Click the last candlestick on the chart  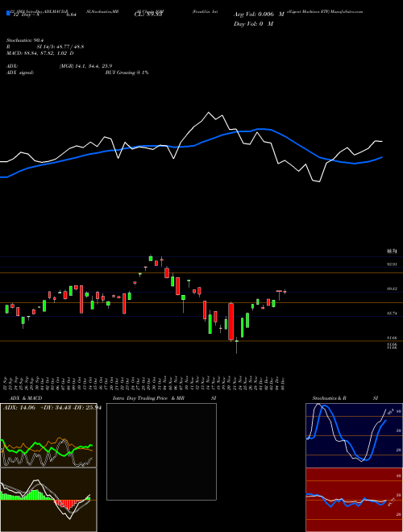285,292
